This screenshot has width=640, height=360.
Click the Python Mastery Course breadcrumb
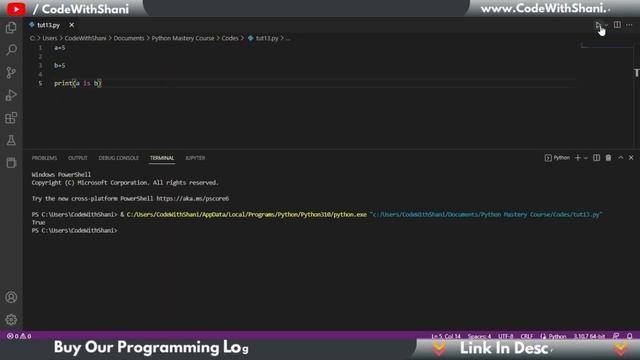pyautogui.click(x=183, y=38)
